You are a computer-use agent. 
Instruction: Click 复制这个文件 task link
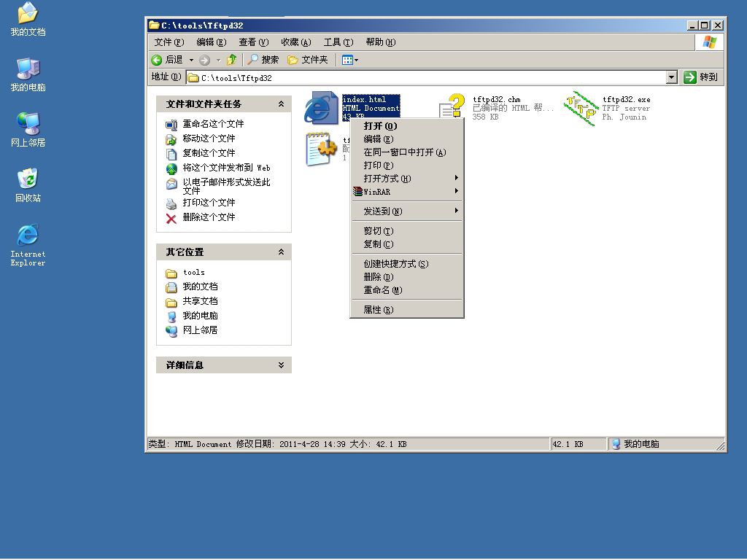(x=209, y=153)
